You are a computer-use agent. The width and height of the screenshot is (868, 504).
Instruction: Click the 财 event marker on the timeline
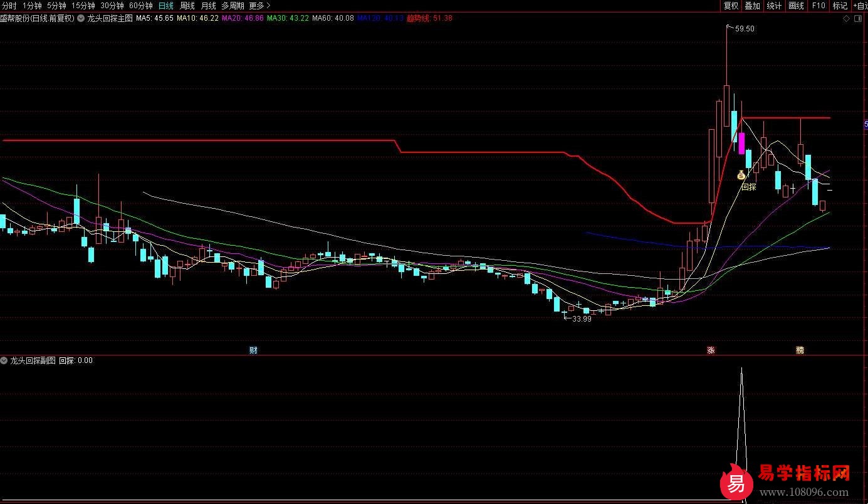click(253, 350)
